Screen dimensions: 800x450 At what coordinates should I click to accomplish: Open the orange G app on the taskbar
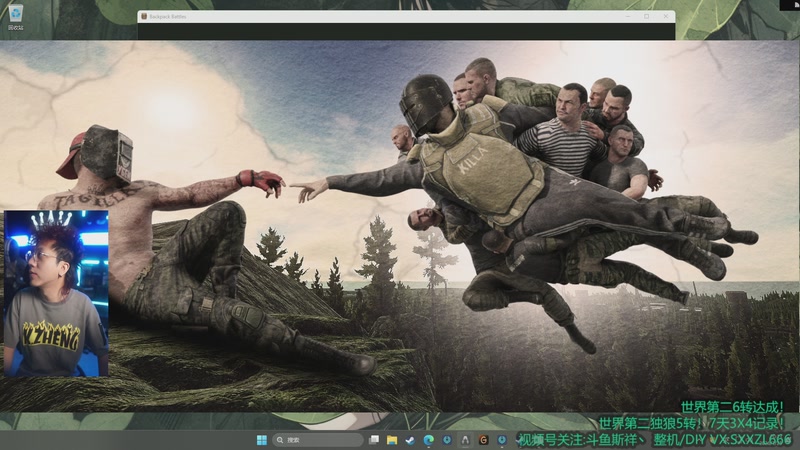(484, 440)
